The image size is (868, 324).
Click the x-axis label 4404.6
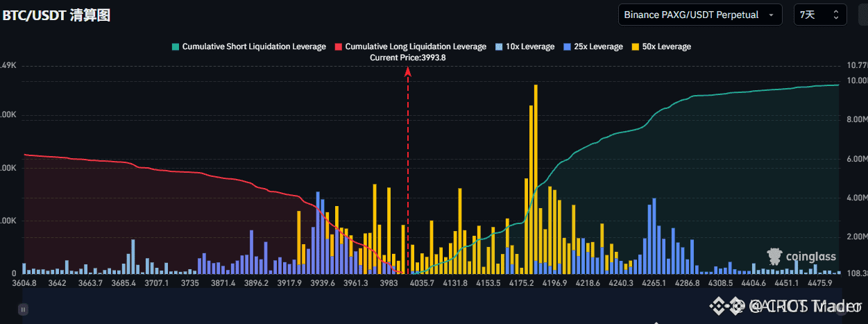click(754, 283)
